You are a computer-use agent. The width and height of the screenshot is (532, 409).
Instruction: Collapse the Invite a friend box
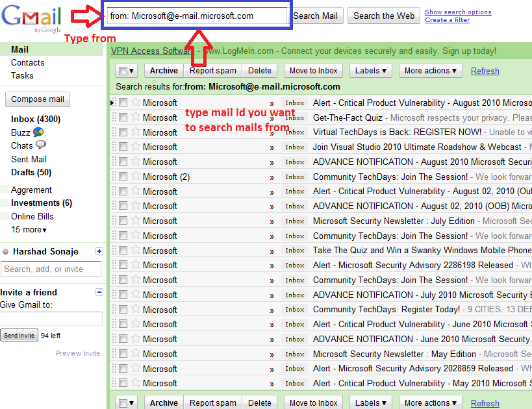click(x=99, y=292)
